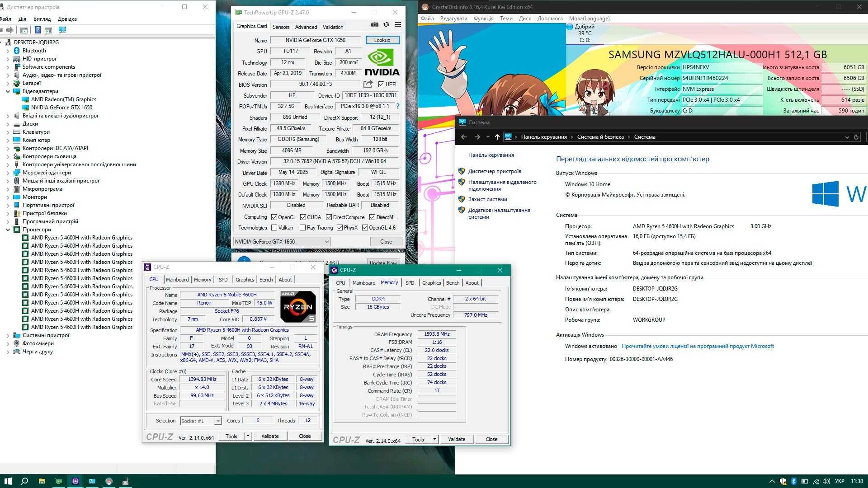Click the Bus Interface question mark icon

398,107
